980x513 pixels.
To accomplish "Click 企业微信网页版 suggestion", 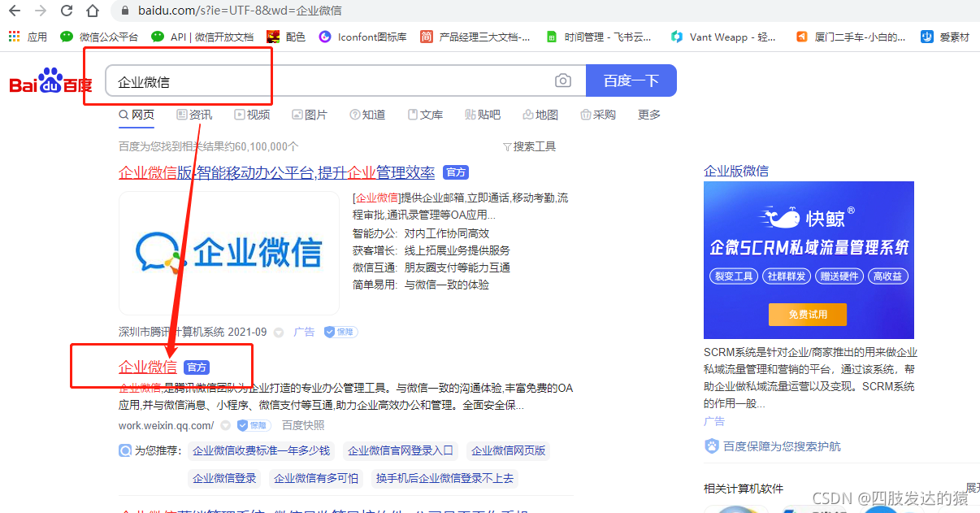I will [x=509, y=450].
